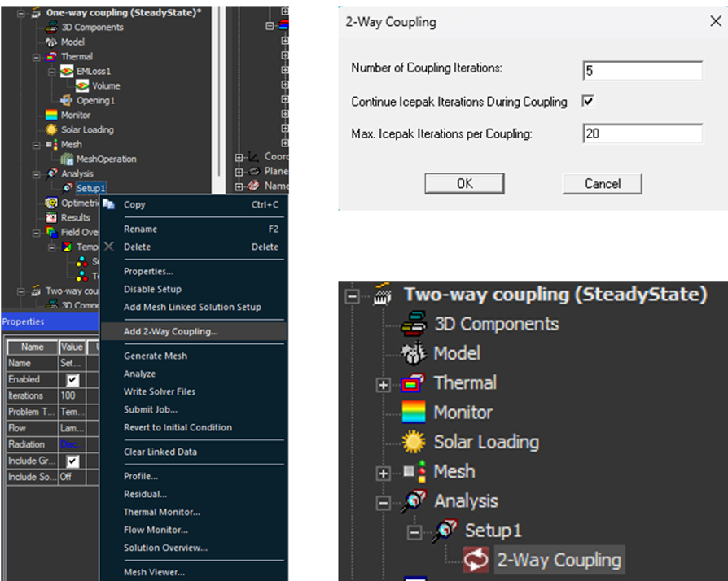Collapse Setup1 node above 2-Way Coupling
728x581 pixels.
[414, 531]
